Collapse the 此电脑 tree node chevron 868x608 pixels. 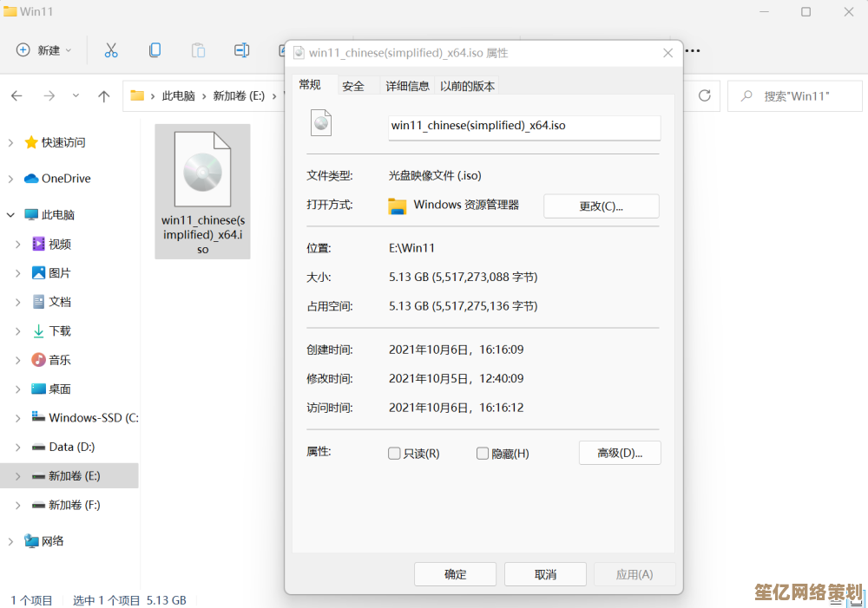(x=10, y=214)
